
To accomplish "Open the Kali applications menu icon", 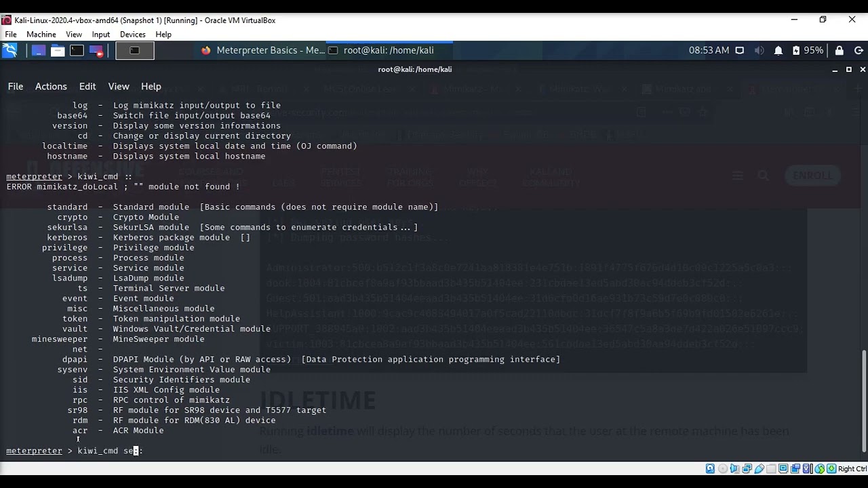I will tap(9, 50).
